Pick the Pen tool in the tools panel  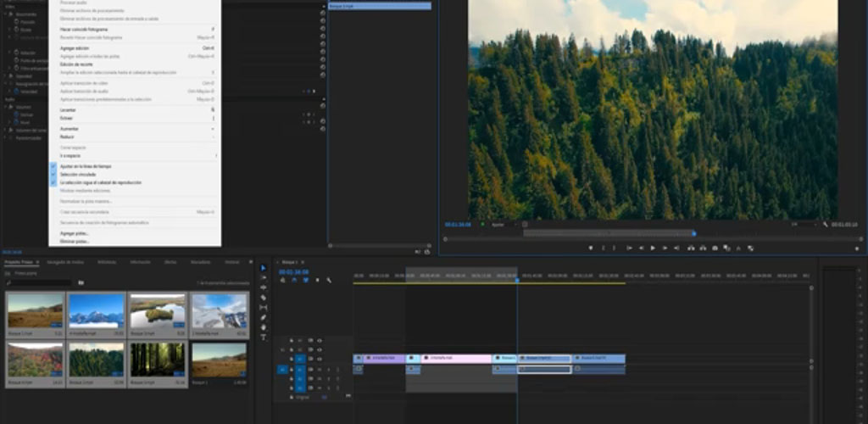point(263,317)
